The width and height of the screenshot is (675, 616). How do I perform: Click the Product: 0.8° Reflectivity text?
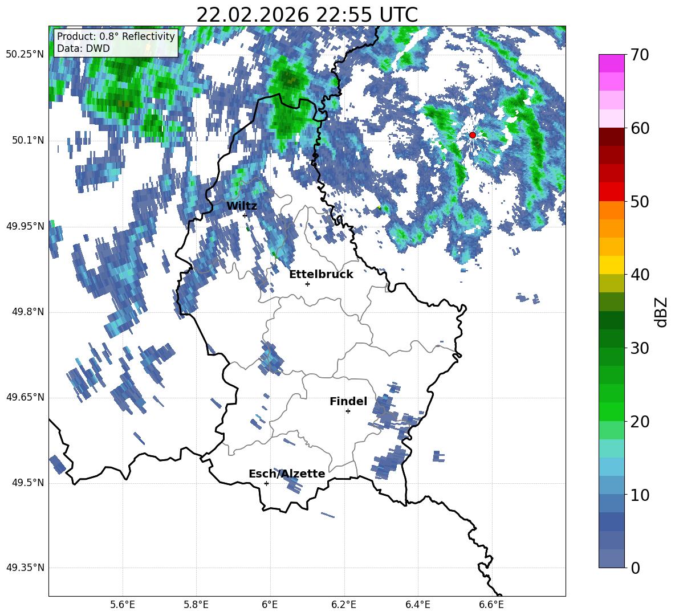(x=116, y=36)
